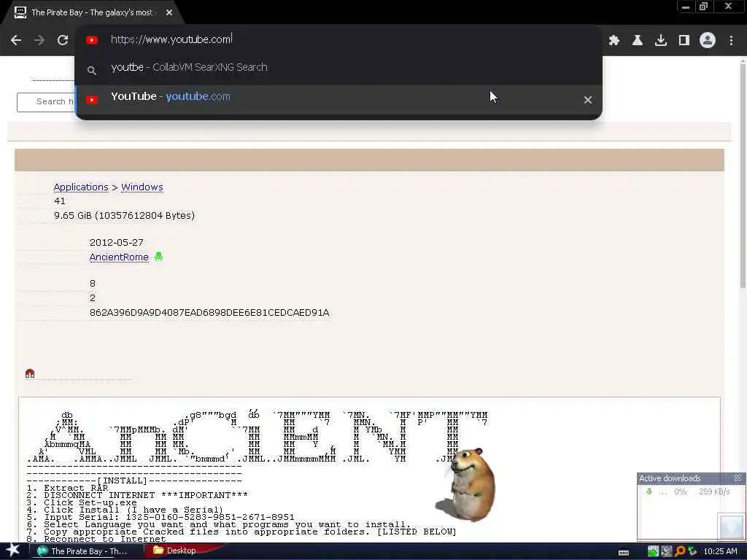
Task: Select The Pirate Bay browser tab
Action: tap(91, 12)
